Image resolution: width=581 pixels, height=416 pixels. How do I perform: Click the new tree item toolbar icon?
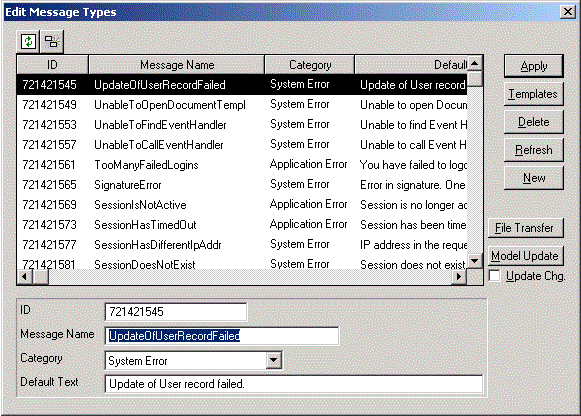[52, 41]
